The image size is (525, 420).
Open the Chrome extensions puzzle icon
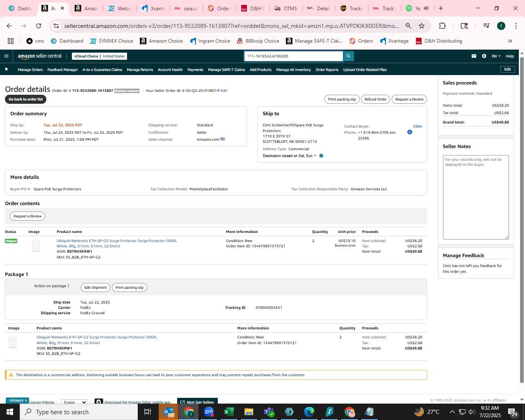coord(442,26)
